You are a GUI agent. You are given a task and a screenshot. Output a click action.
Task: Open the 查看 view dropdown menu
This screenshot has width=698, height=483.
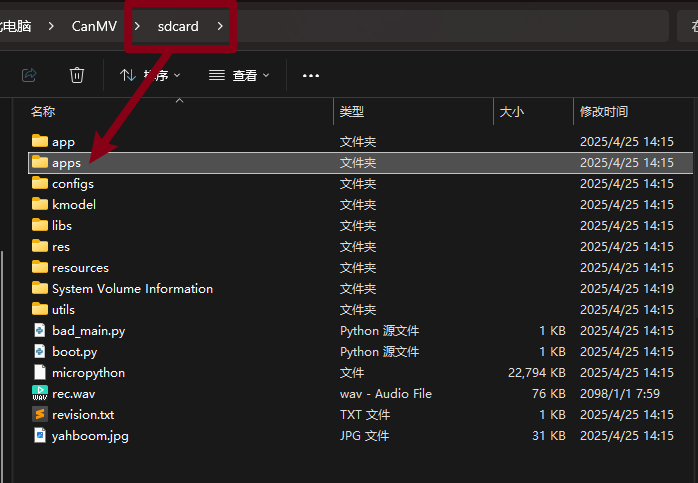238,75
